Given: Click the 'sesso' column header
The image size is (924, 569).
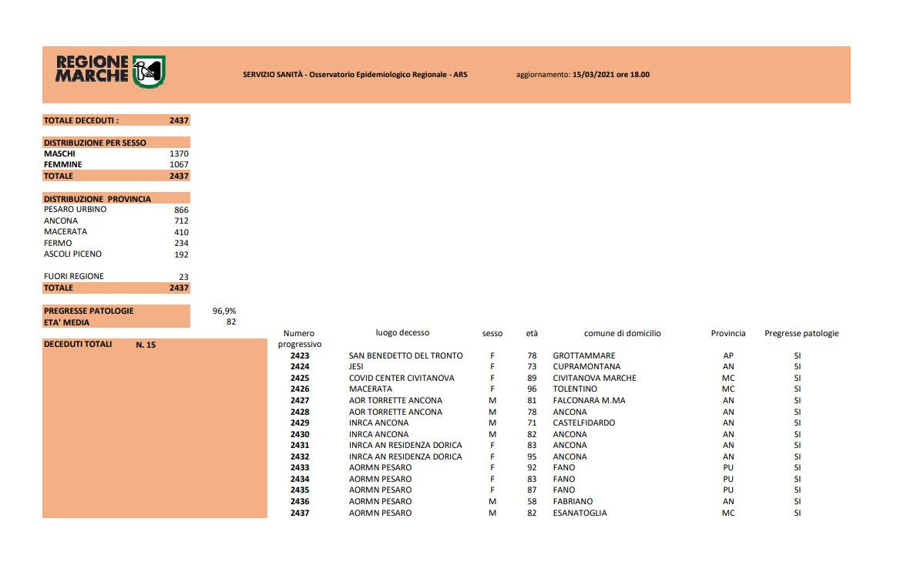Looking at the screenshot, I should pyautogui.click(x=492, y=334).
